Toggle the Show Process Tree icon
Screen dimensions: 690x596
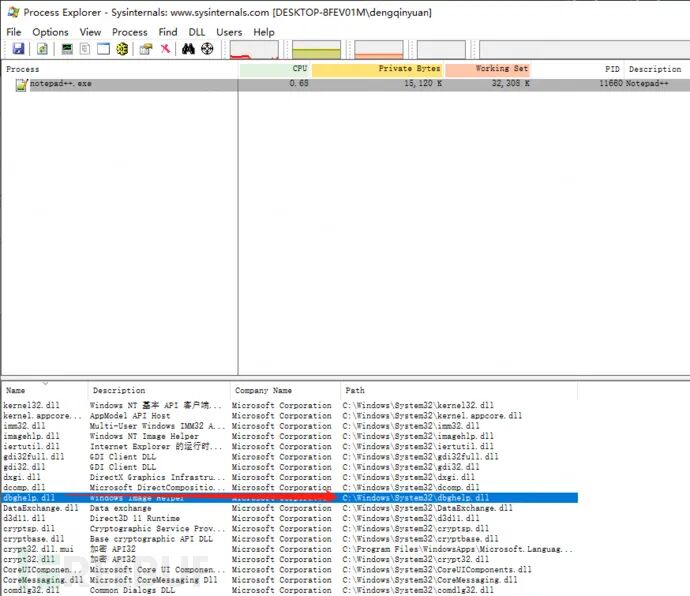pyautogui.click(x=85, y=49)
